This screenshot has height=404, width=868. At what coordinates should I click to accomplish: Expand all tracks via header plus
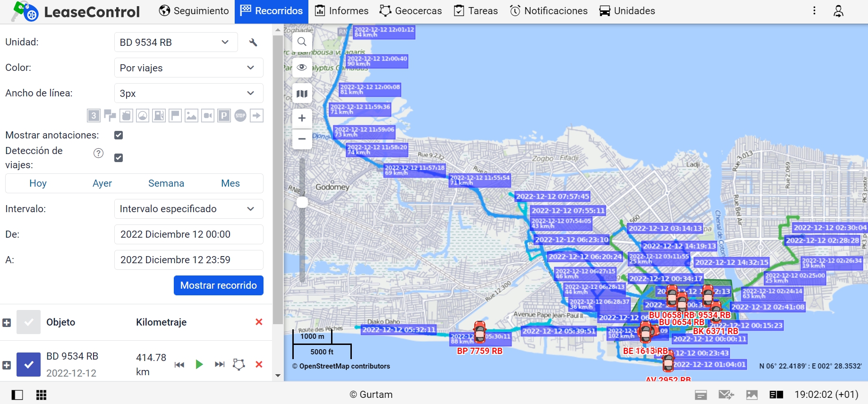pos(7,323)
